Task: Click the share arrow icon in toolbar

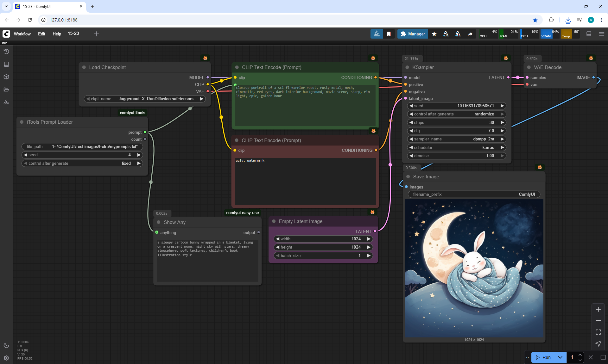Action: pos(470,34)
